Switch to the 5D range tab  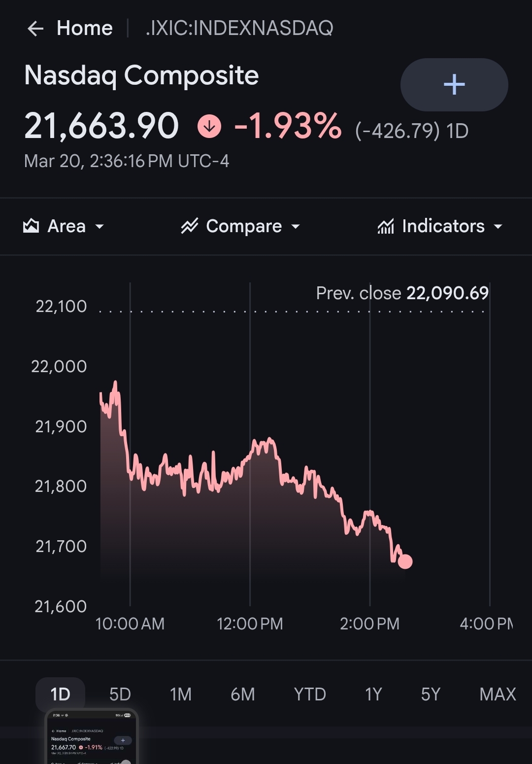point(120,694)
